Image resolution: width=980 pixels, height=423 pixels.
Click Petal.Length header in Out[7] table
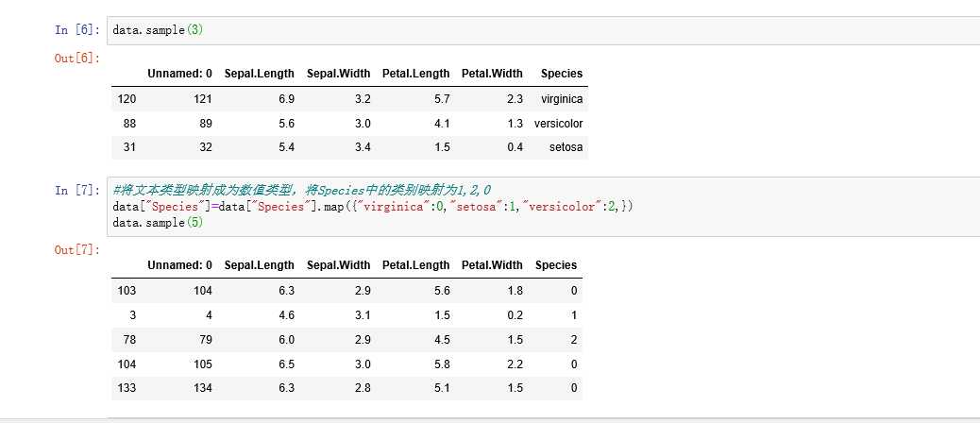[x=415, y=265]
